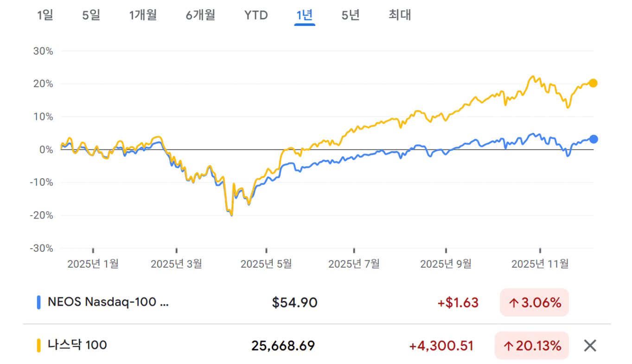The width and height of the screenshot is (632, 364).
Task: Open the 나스닥 100 index link
Action: pos(77,345)
